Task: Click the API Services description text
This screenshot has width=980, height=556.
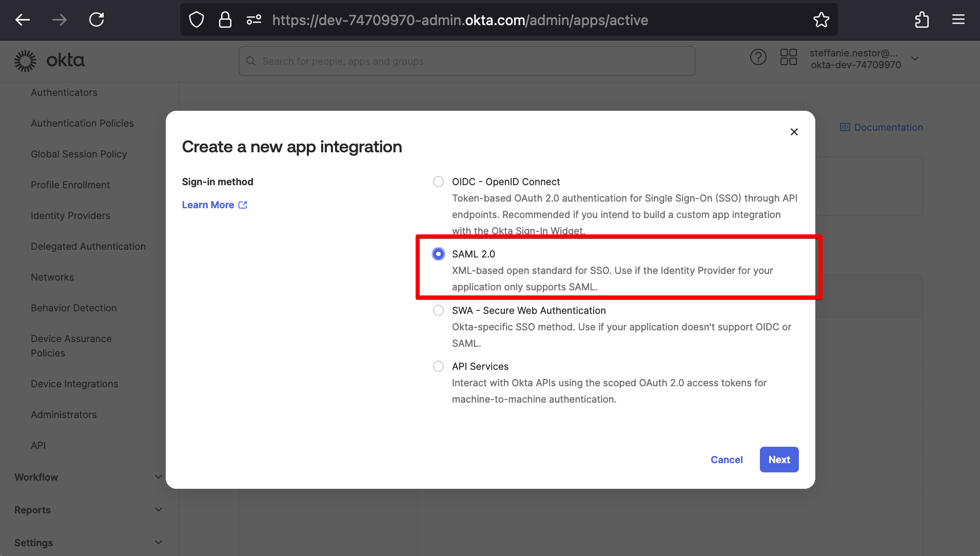Action: [609, 391]
